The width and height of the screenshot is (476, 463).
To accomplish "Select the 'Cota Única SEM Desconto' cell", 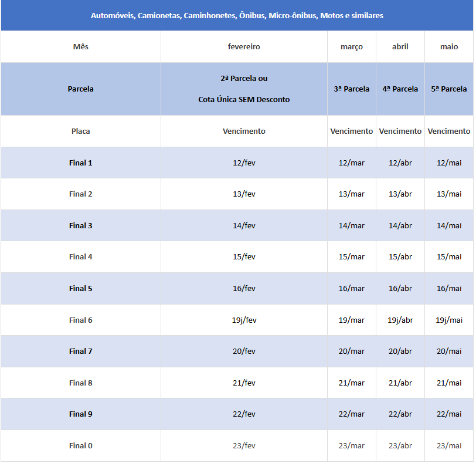I will [x=244, y=99].
